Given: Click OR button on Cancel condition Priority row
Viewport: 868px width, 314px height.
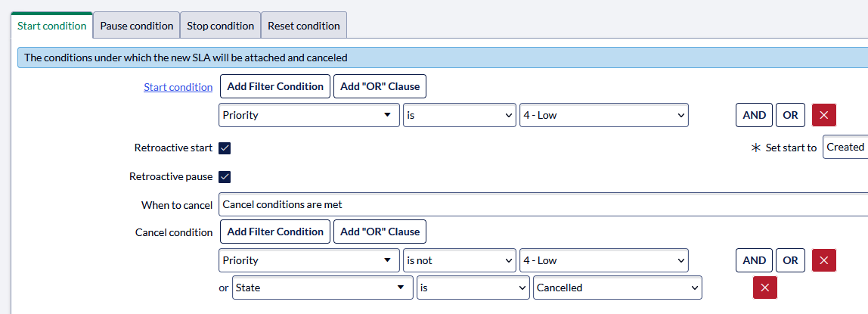Looking at the screenshot, I should 791,260.
